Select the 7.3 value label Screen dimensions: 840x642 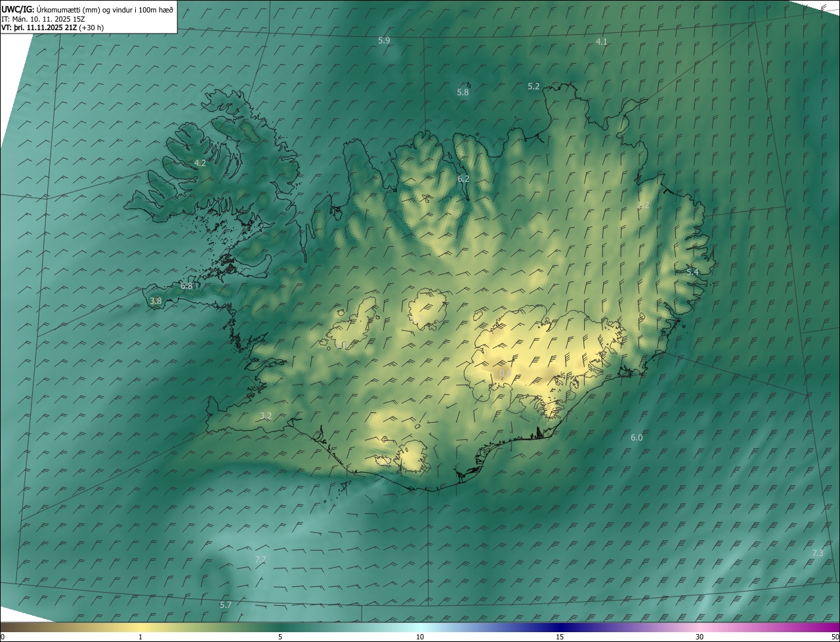pyautogui.click(x=818, y=553)
